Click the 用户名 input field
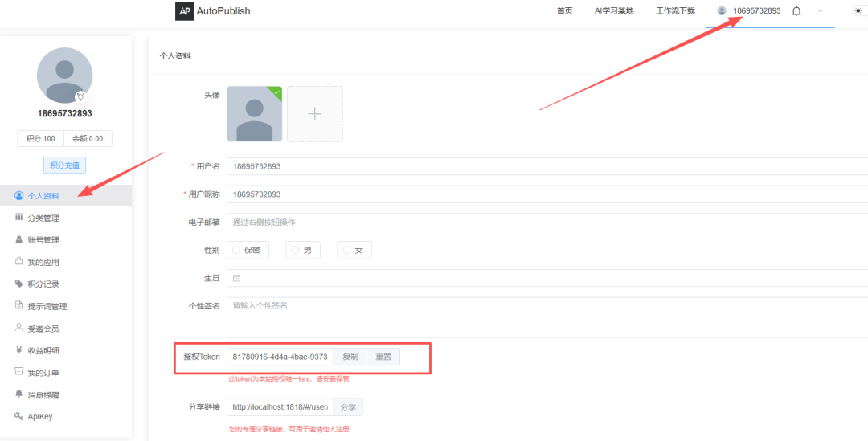The height and width of the screenshot is (441, 868). point(547,166)
